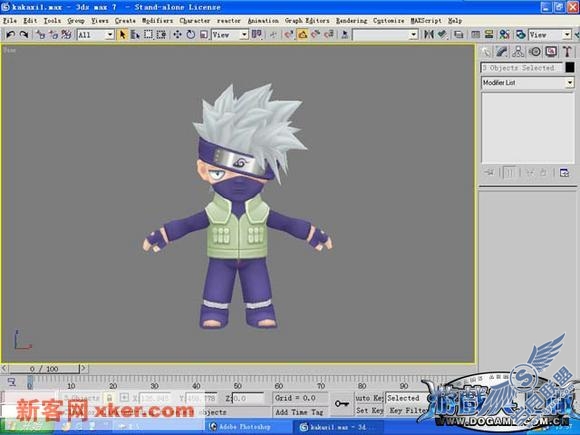The height and width of the screenshot is (435, 580).
Task: Open the Mini Curve Editor beside timeline
Action: (12, 382)
